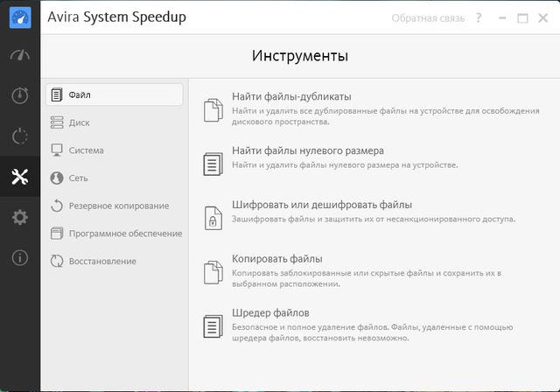Open the Восстановление category

tap(103, 261)
